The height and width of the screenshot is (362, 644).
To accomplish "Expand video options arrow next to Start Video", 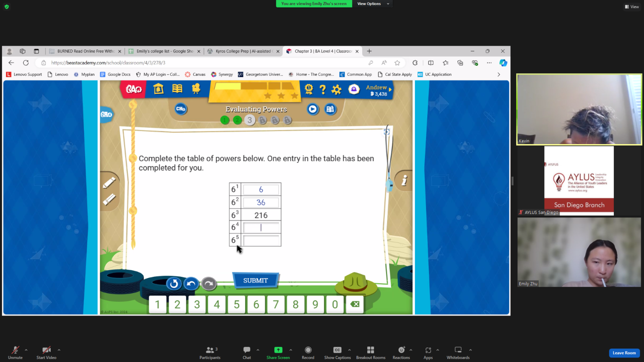I will point(59,350).
